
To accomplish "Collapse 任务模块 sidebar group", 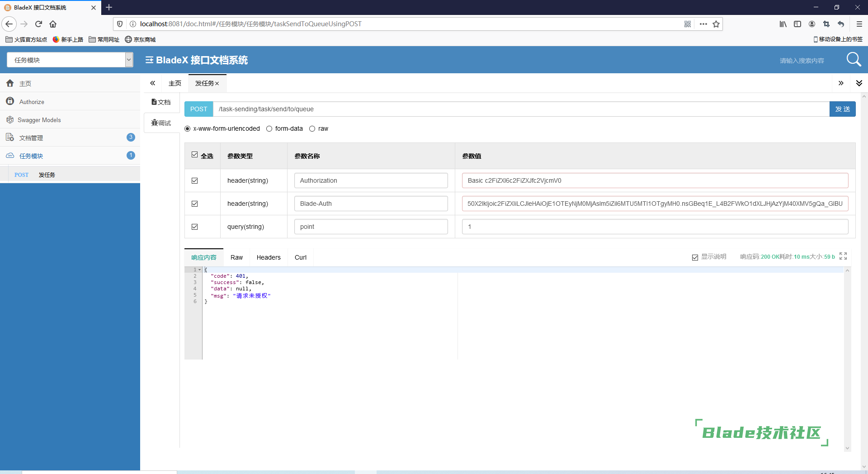I will (x=70, y=156).
